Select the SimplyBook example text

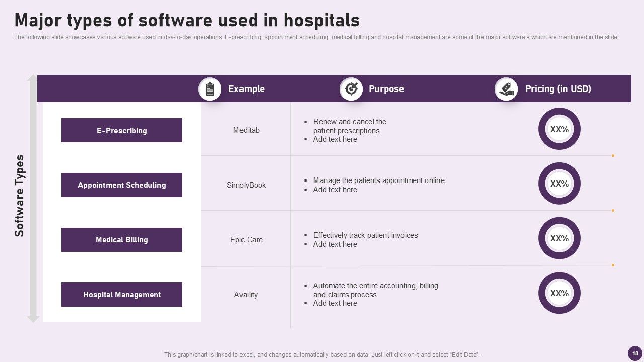point(247,185)
